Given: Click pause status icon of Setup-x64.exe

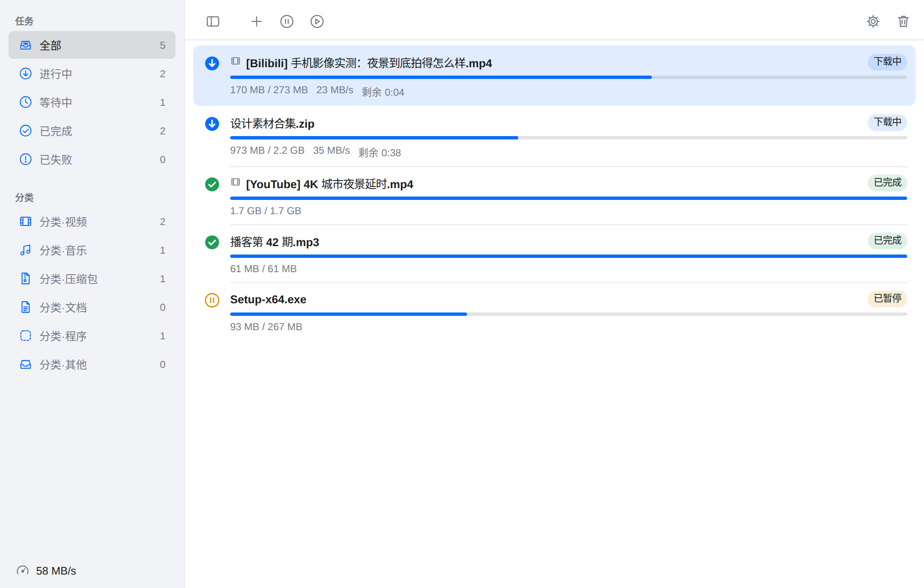Looking at the screenshot, I should coord(212,300).
